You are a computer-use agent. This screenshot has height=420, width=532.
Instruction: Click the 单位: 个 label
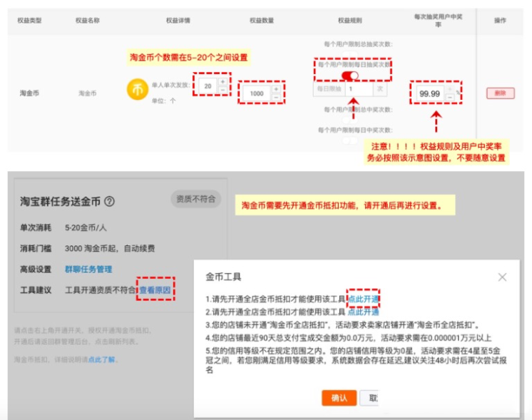point(163,101)
